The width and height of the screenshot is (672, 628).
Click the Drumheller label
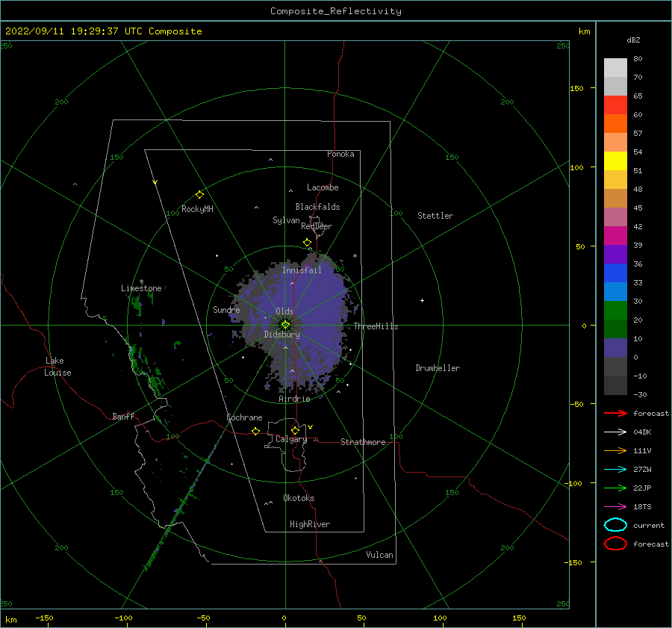438,368
